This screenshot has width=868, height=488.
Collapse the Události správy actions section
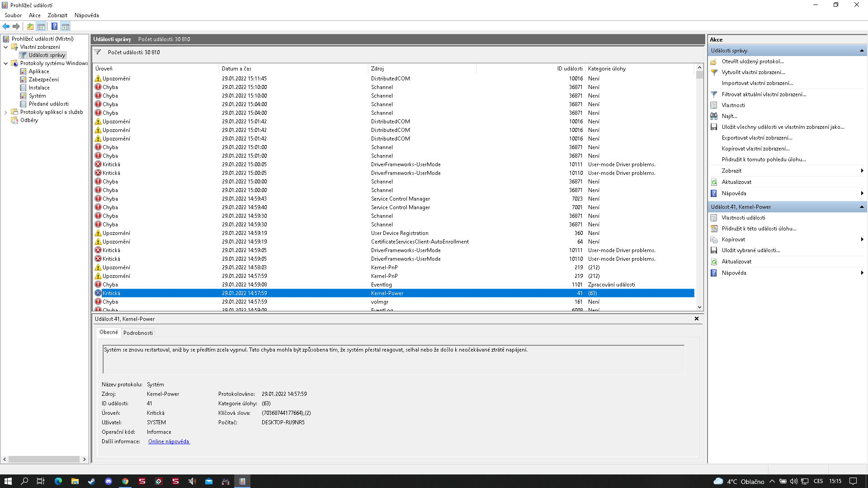point(862,51)
